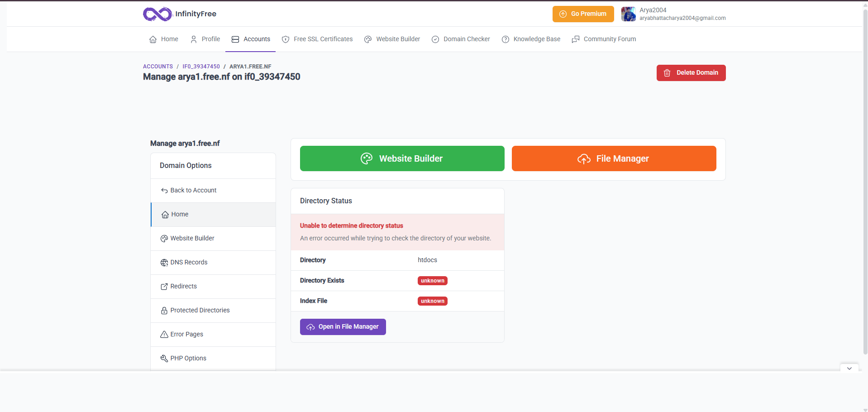Image resolution: width=868 pixels, height=412 pixels.
Task: Open Website Builder from top navigation
Action: point(392,39)
